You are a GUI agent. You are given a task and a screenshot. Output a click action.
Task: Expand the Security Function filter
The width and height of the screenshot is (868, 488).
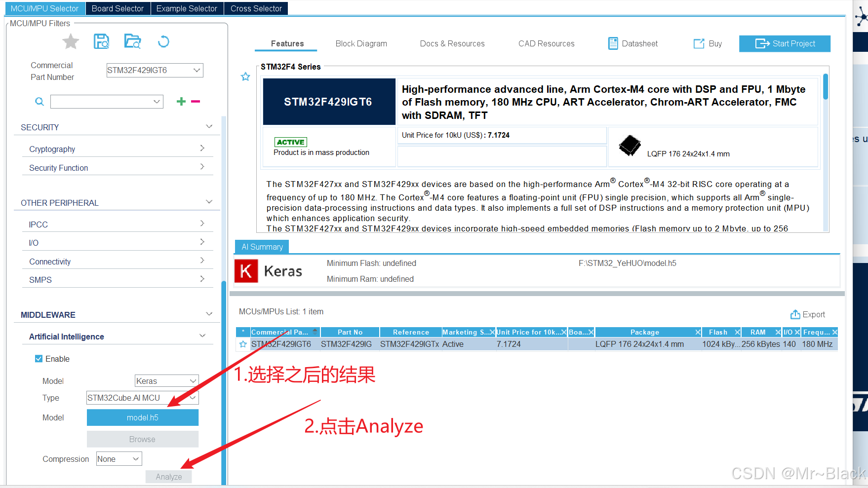[202, 167]
